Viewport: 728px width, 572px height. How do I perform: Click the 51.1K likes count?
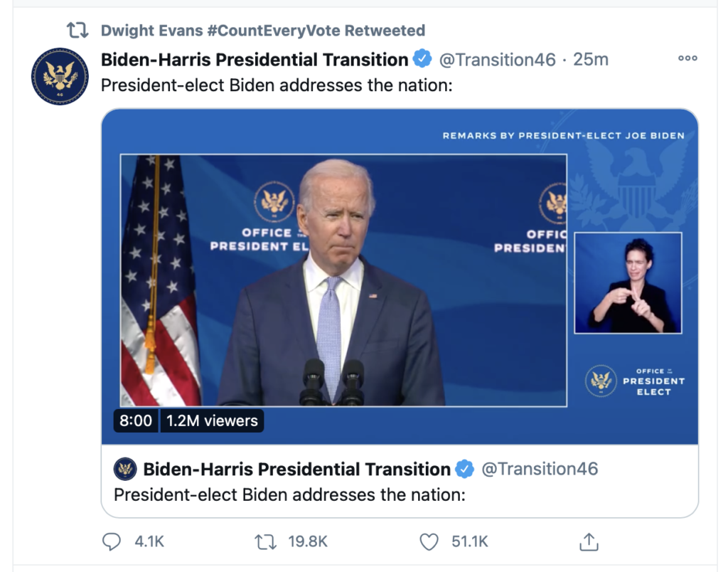coord(470,542)
